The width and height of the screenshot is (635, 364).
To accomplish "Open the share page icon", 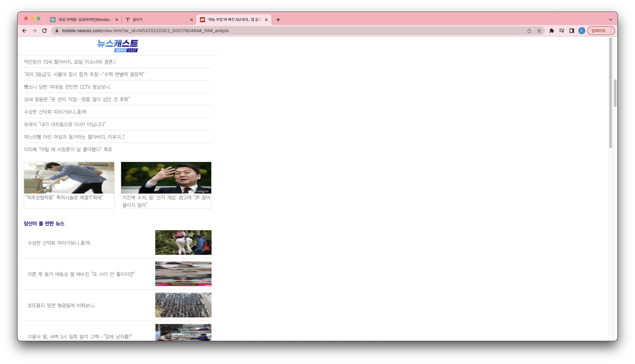I will click(x=529, y=30).
